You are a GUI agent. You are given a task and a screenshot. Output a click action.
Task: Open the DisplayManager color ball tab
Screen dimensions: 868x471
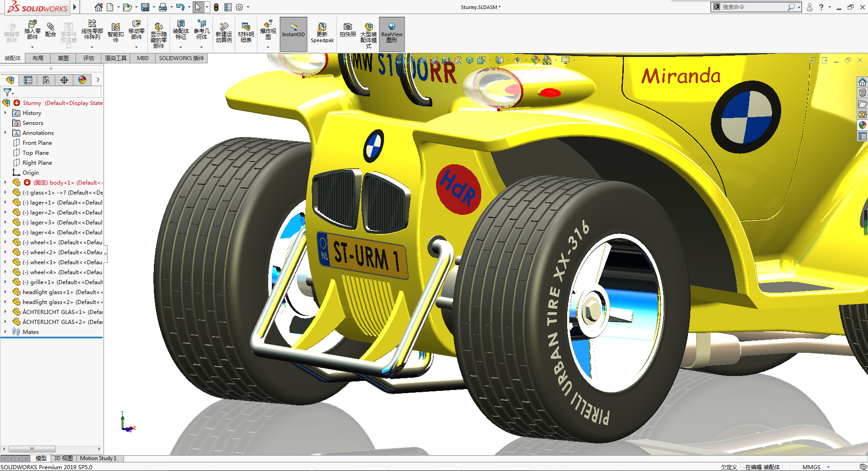pos(82,80)
